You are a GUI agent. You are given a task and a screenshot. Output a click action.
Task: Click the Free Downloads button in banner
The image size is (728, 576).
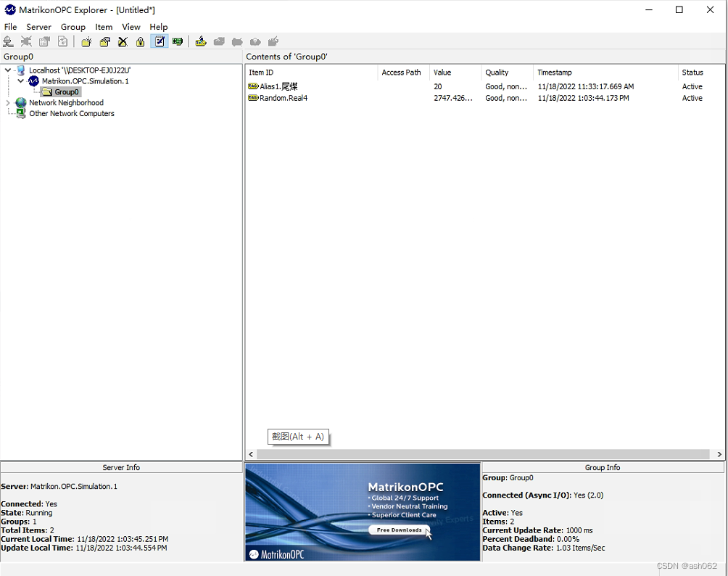[400, 530]
